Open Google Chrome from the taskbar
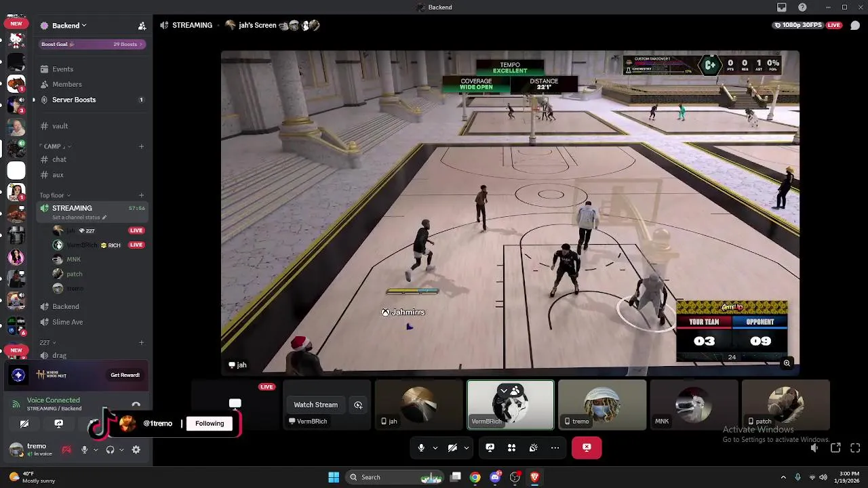This screenshot has height=488, width=868. [x=475, y=477]
